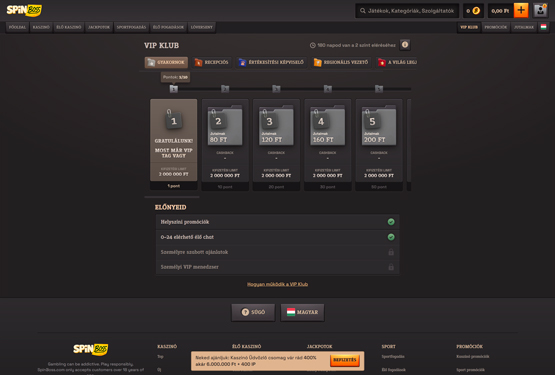Click lock icon for Személyre szabott ajánlatok
Viewport: 555px width, 375px height.
(391, 252)
